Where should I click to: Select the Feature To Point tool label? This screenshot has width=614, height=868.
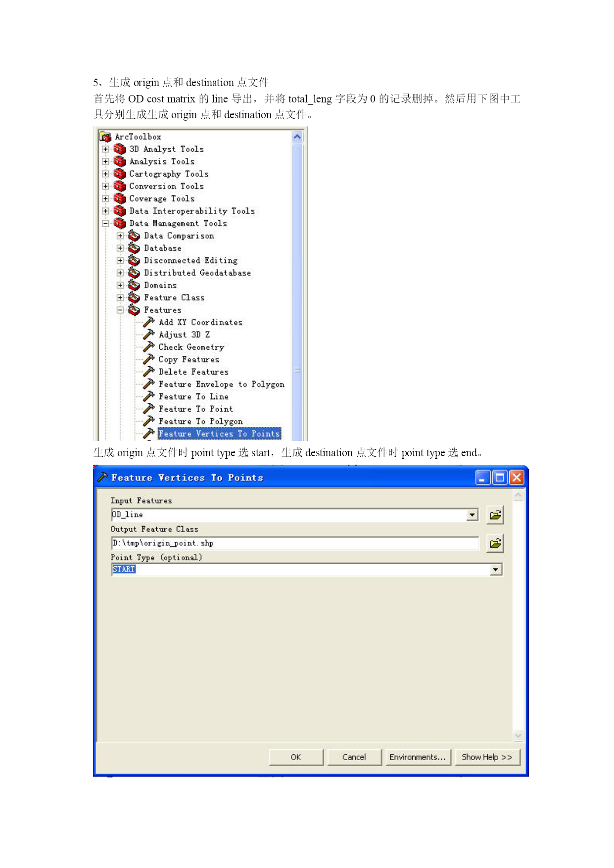pyautogui.click(x=195, y=409)
